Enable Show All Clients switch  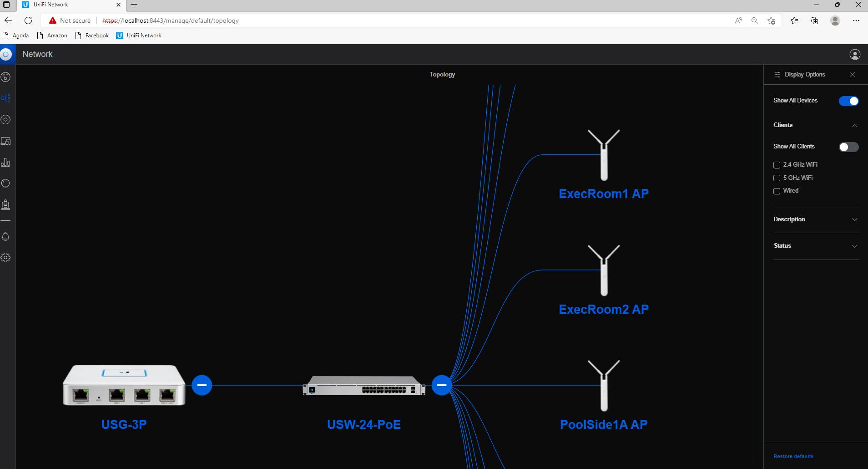pos(848,147)
